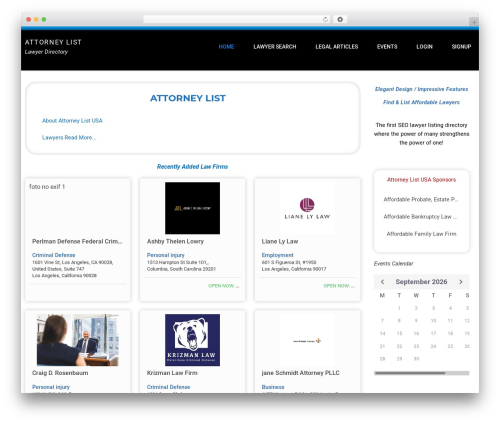Open Liane Ly Law listing title
This screenshot has height=423, width=500.
click(x=280, y=241)
